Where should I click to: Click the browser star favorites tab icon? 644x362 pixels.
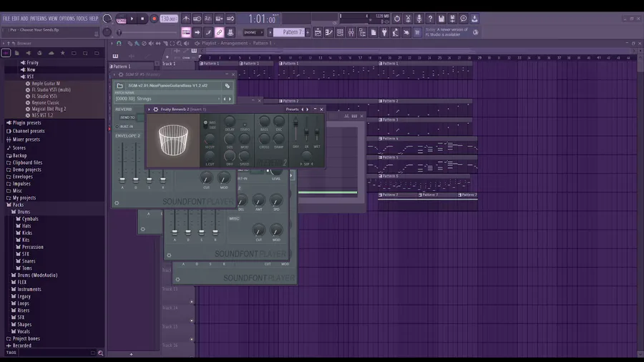pyautogui.click(x=62, y=53)
